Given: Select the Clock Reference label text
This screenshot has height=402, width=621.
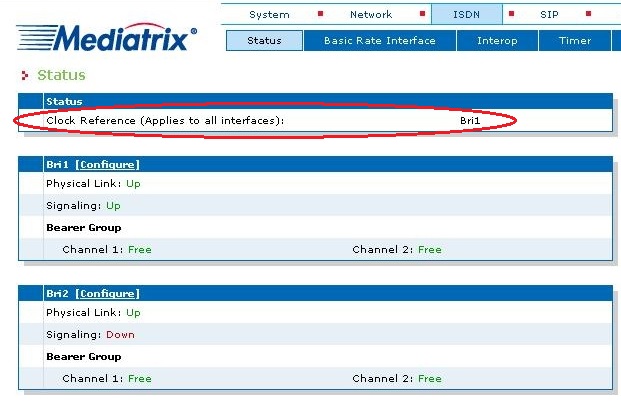Looking at the screenshot, I should coord(165,121).
